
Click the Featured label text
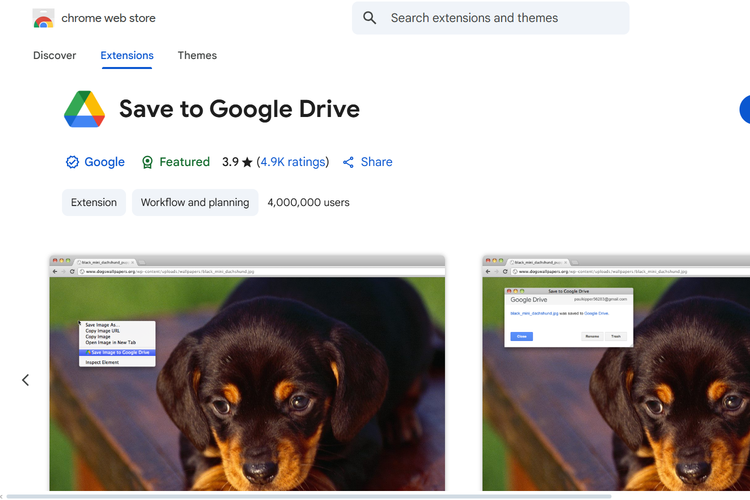185,162
